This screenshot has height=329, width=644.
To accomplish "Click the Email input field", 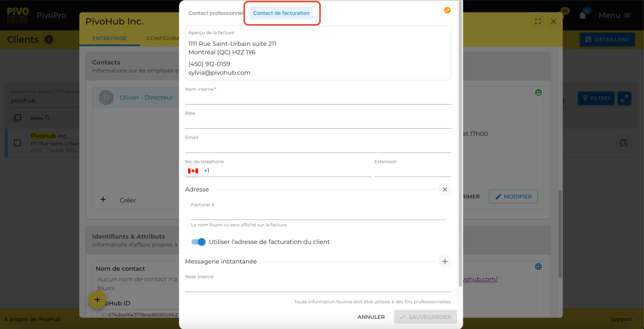I will point(318,147).
